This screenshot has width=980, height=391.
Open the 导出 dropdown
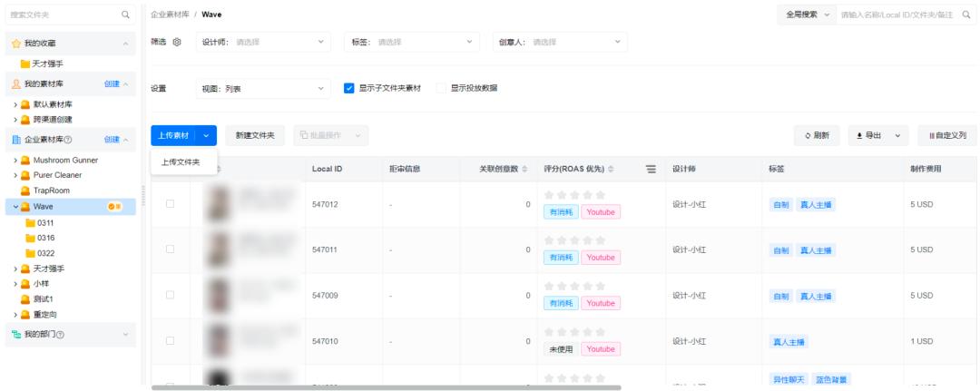[x=878, y=135]
